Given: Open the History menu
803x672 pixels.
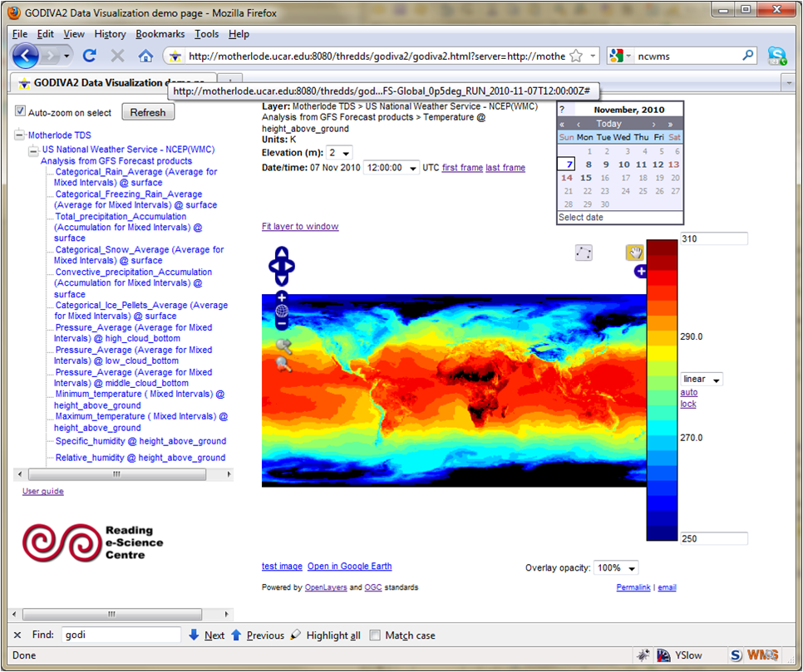Looking at the screenshot, I should 110,34.
